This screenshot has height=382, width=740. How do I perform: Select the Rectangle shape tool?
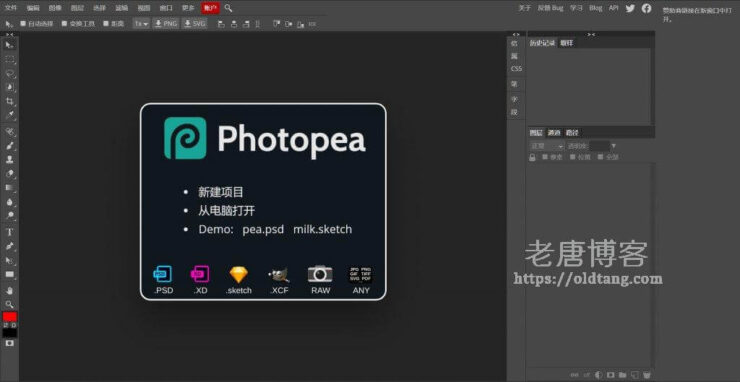tap(9, 274)
